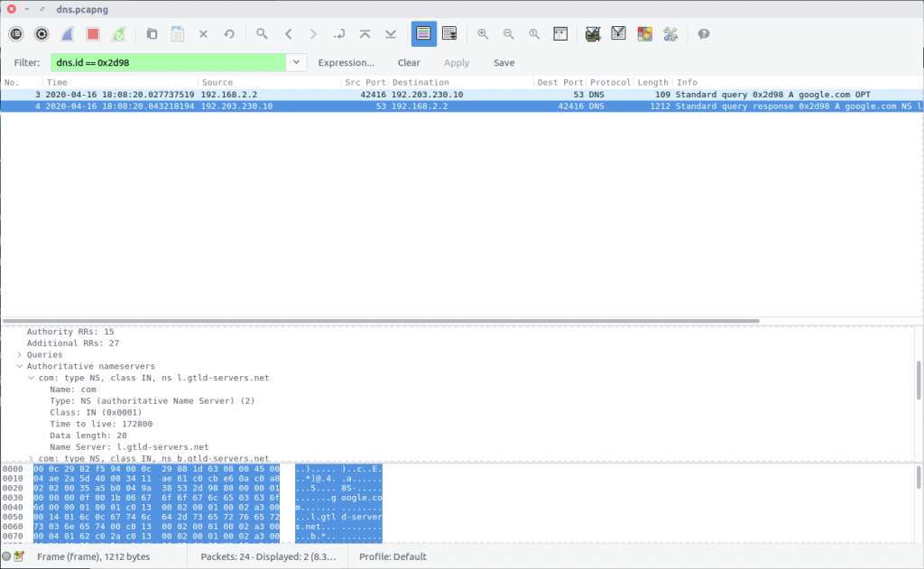
Task: Click packet list horizontal scrollbar
Action: pyautogui.click(x=381, y=321)
